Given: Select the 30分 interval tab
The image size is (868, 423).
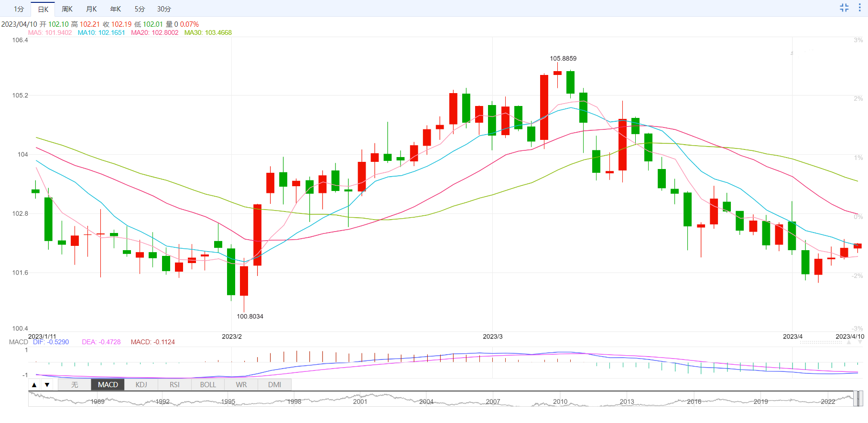Looking at the screenshot, I should coord(164,9).
